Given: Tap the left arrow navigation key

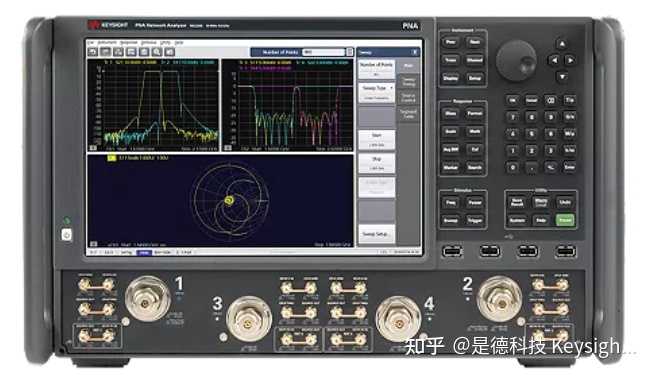Looking at the screenshot, I should [554, 60].
